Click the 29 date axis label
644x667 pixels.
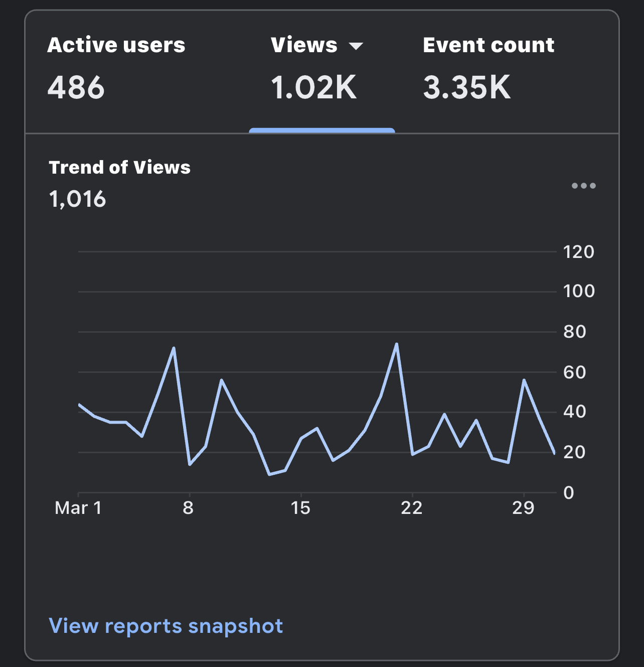524,508
